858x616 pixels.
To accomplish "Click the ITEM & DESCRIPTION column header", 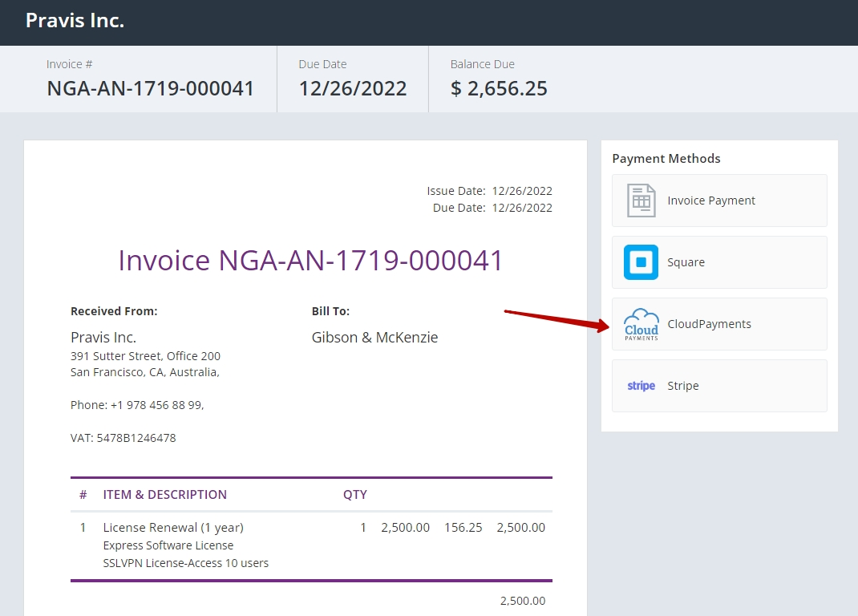I will click(x=164, y=495).
